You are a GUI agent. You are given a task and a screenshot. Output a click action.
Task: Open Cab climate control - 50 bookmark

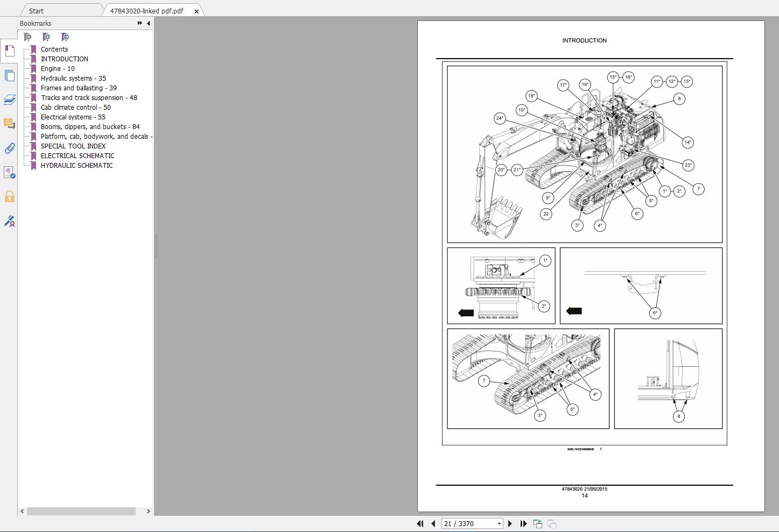[x=76, y=107]
